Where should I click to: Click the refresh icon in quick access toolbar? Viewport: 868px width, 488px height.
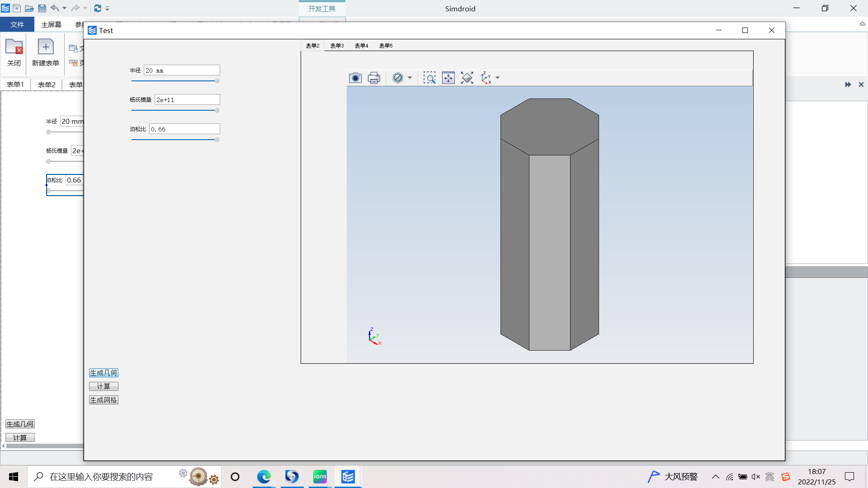pos(98,8)
